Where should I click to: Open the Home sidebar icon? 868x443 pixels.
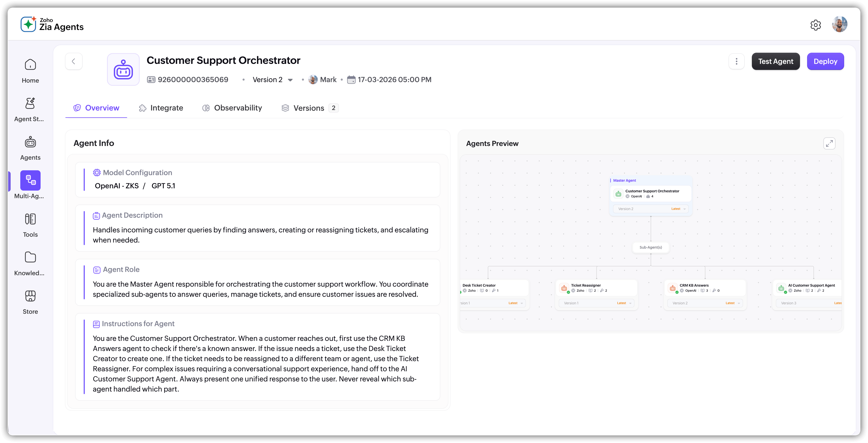click(30, 65)
